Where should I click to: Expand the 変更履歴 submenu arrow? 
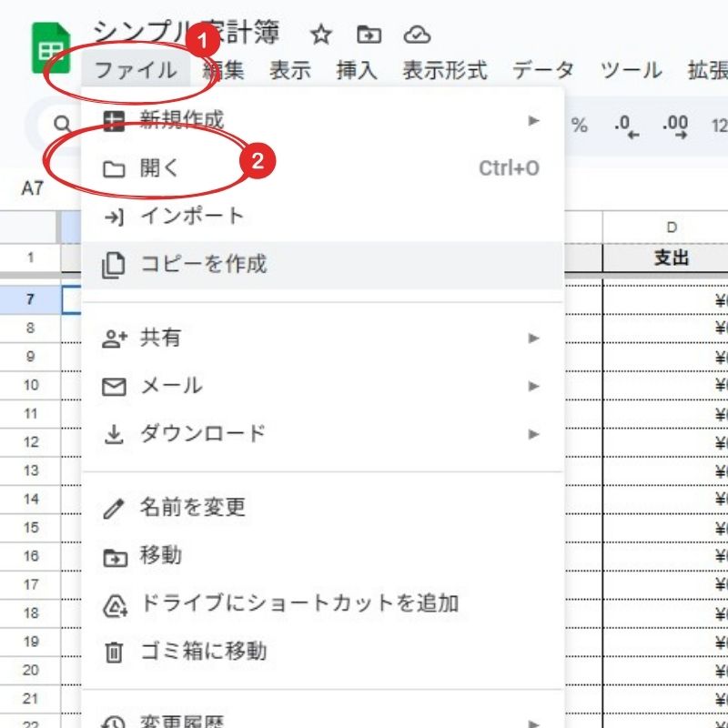tap(533, 723)
